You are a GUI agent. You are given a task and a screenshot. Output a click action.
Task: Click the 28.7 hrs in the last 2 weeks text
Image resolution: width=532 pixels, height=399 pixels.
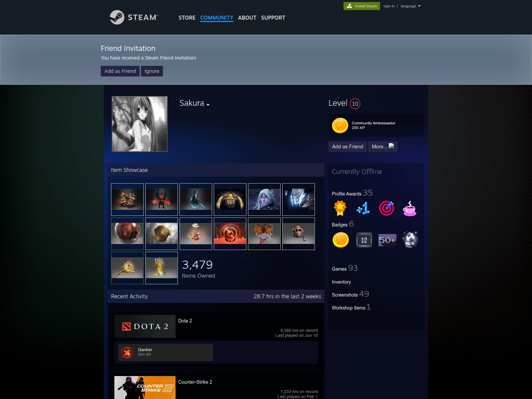[x=287, y=296]
